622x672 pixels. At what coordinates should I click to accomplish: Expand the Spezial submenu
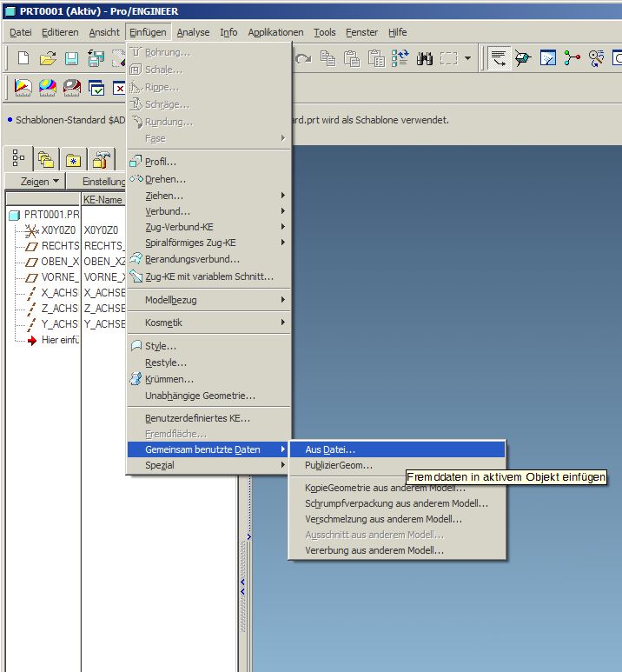click(208, 465)
